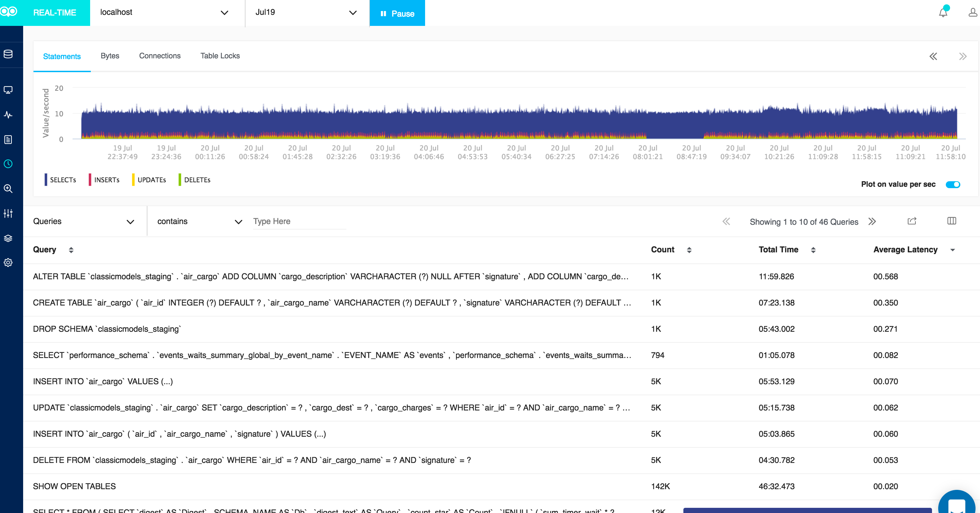Screen dimensions: 980x513
Task: Switch to the Table Locks tab
Action: [220, 56]
